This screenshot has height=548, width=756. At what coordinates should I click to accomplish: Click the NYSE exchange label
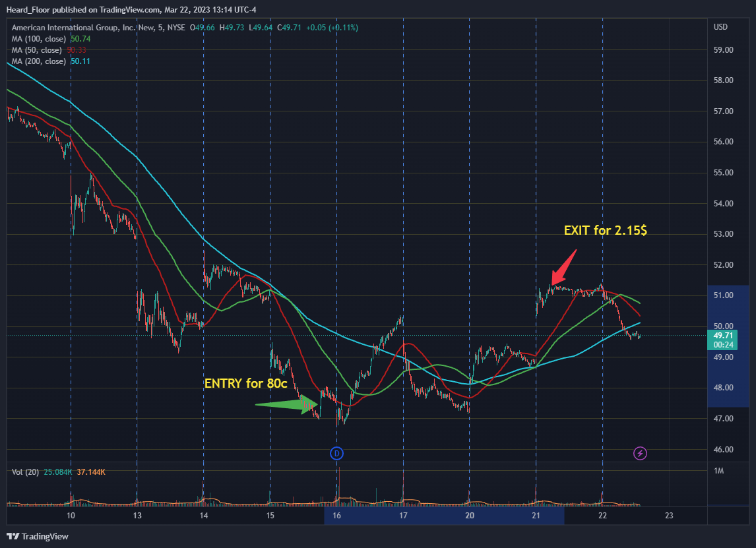click(176, 28)
